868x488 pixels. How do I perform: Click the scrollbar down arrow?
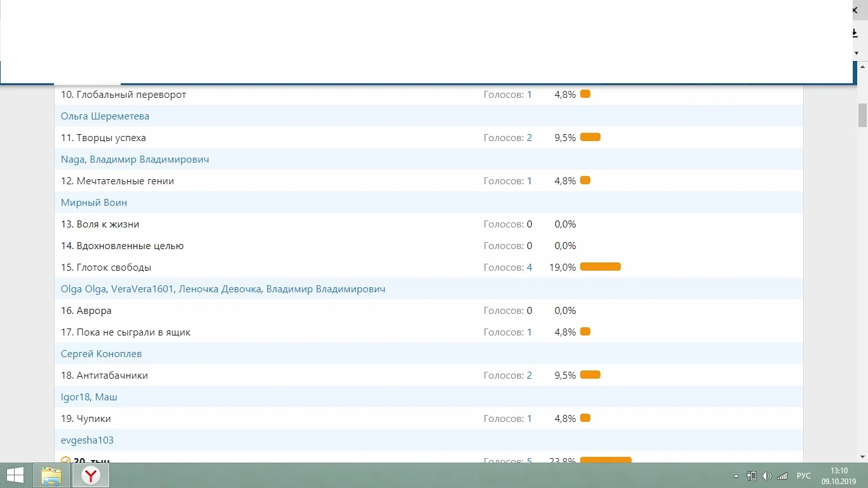(x=862, y=457)
